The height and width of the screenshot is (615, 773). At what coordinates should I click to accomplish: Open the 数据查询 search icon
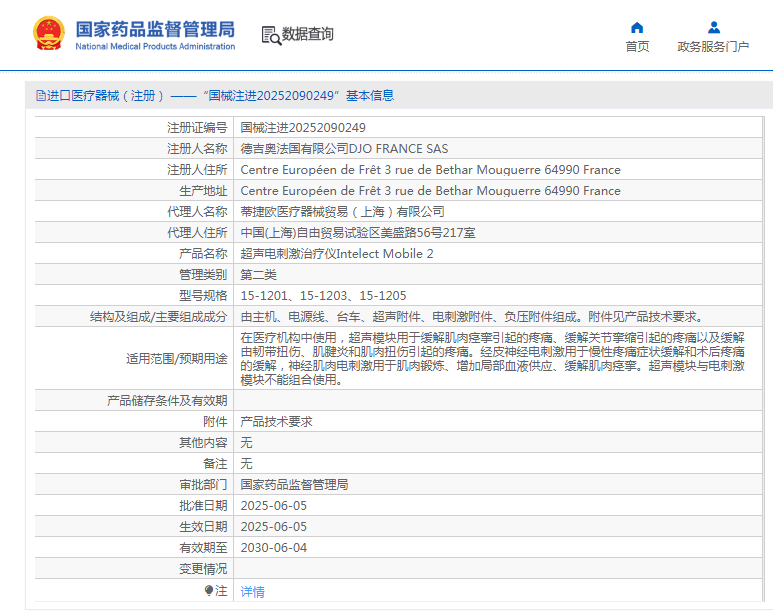point(271,35)
